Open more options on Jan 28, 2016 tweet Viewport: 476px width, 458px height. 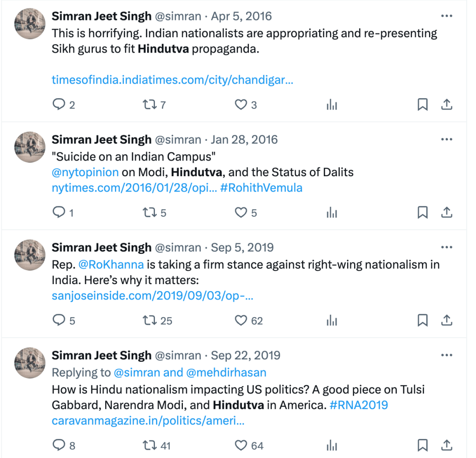(x=447, y=139)
